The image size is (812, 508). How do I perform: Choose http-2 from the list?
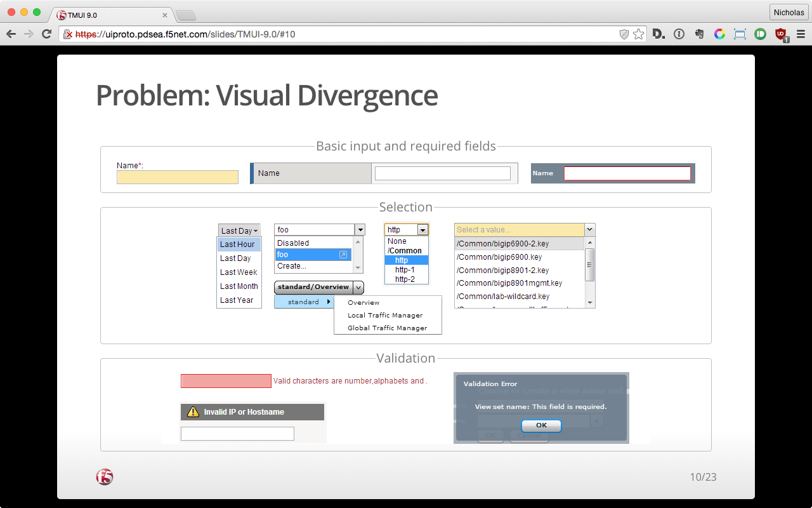pos(407,279)
